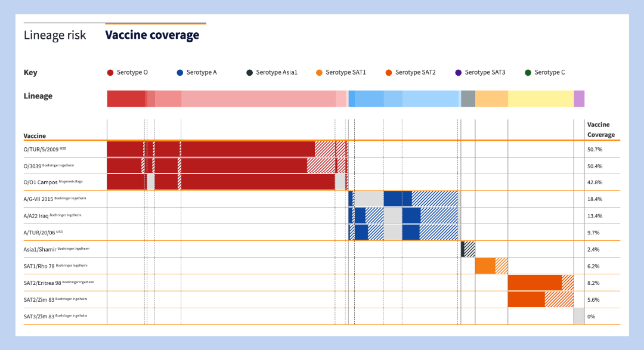Click the Vaccine Coverage column header

pos(601,130)
